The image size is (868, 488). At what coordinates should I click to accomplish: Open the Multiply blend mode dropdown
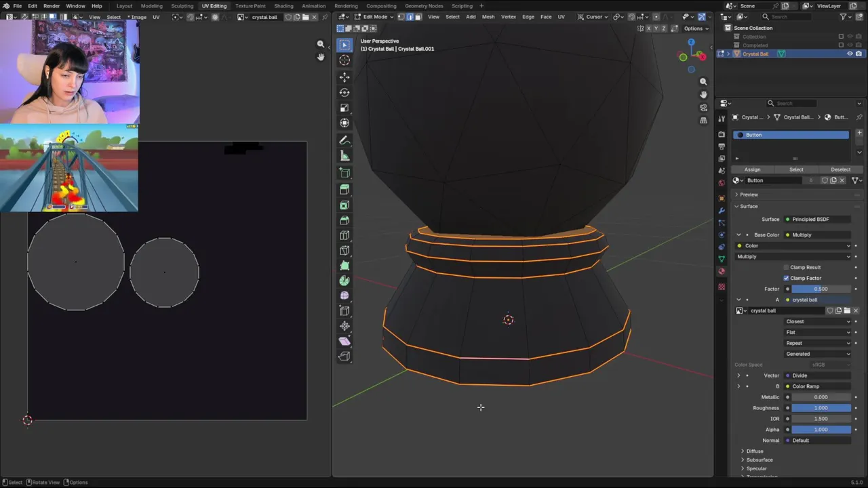(x=793, y=256)
